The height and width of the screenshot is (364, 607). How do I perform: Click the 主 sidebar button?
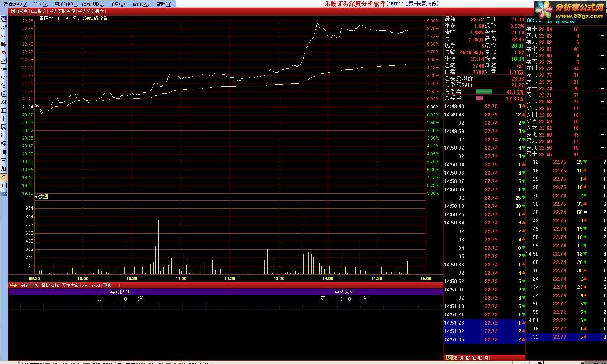click(4, 119)
